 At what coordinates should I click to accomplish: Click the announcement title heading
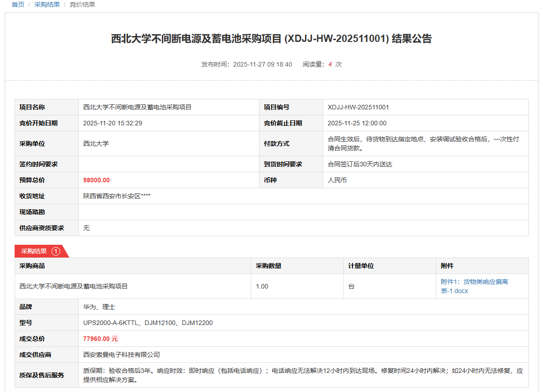[271, 39]
